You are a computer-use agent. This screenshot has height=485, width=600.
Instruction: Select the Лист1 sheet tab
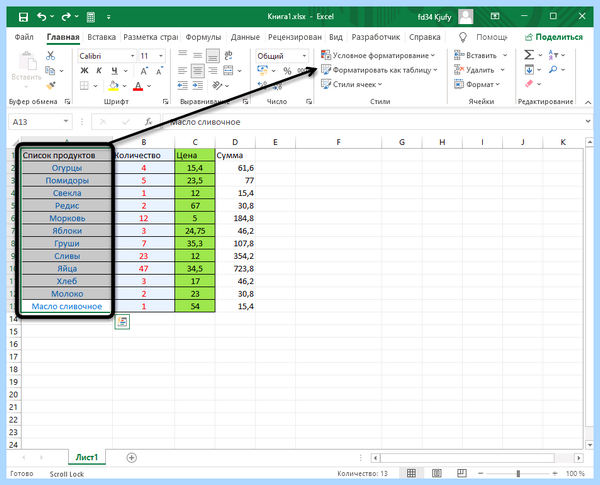(87, 457)
